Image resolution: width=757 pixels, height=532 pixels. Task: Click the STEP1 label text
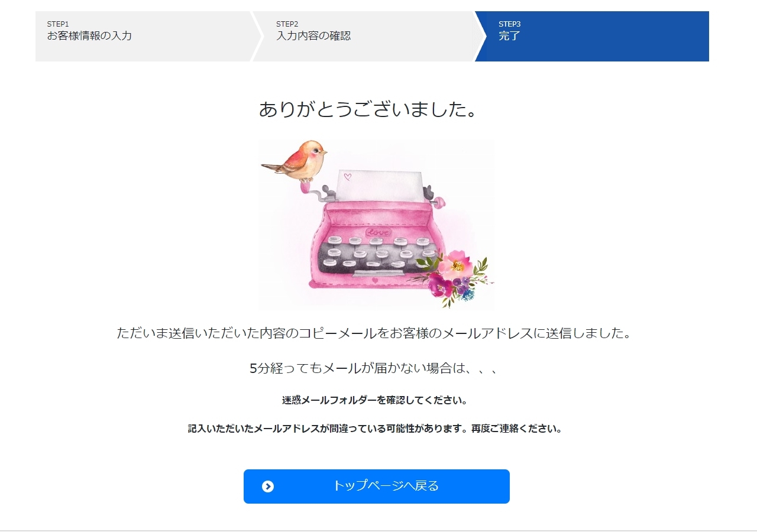(x=58, y=24)
